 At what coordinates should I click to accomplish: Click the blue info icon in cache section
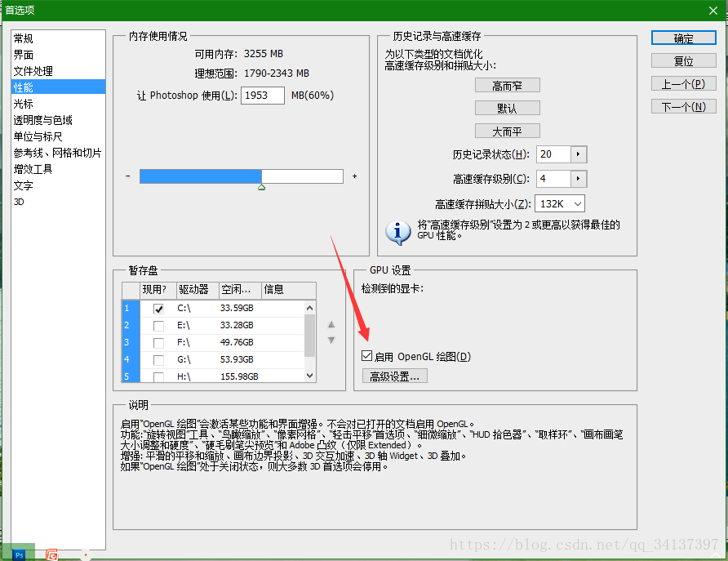click(398, 232)
